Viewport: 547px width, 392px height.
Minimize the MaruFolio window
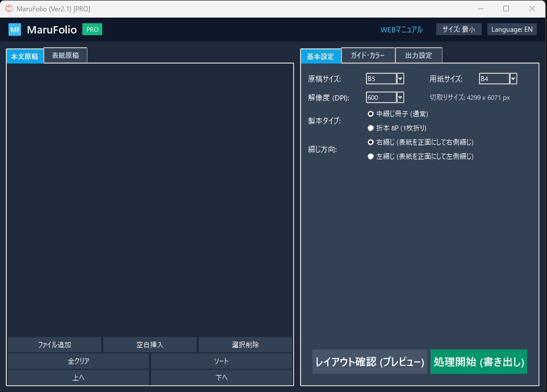coord(481,9)
